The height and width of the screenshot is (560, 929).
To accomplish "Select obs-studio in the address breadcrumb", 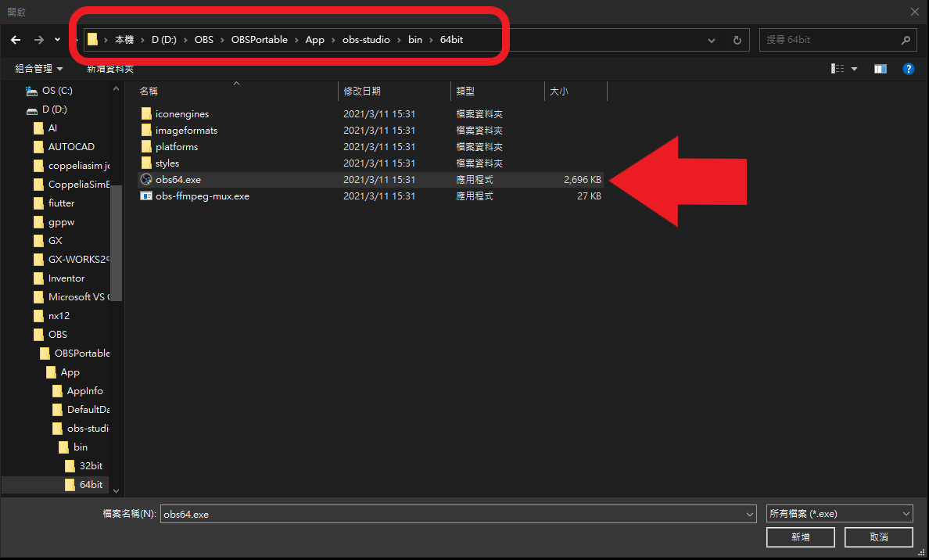I will coord(366,40).
